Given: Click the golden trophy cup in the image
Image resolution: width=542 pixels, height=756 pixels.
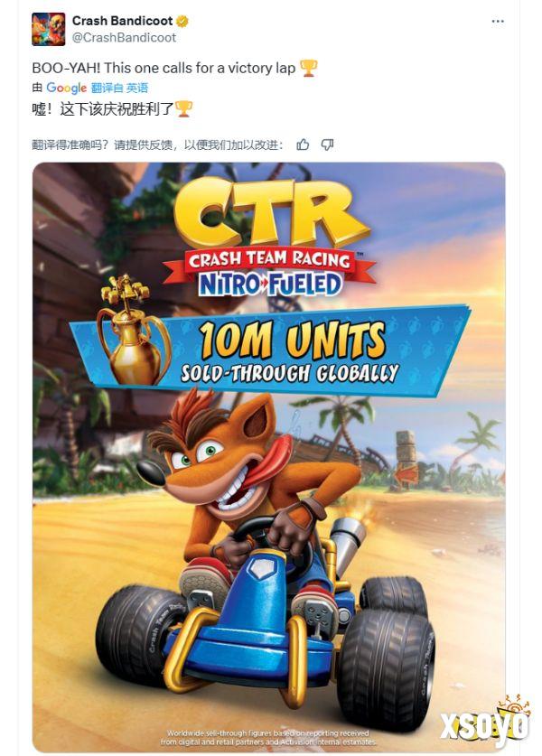Looking at the screenshot, I should click(x=132, y=331).
